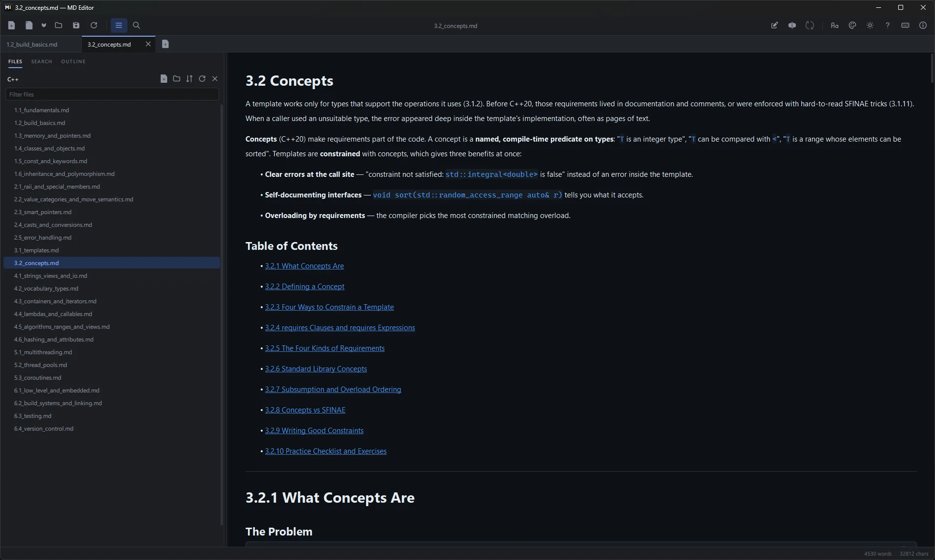Open the color palette theme icon
Viewport: 935px width, 560px height.
coord(852,25)
